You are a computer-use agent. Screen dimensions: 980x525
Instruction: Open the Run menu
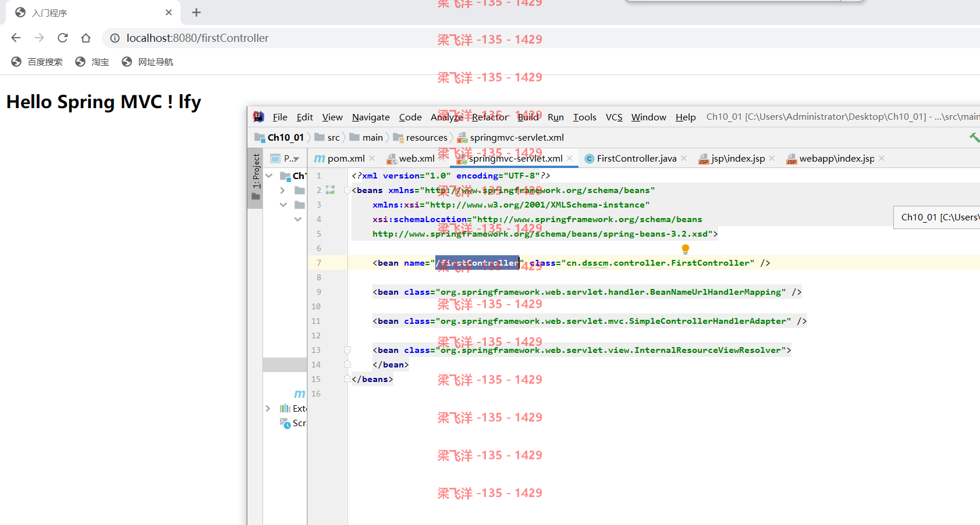(x=556, y=117)
